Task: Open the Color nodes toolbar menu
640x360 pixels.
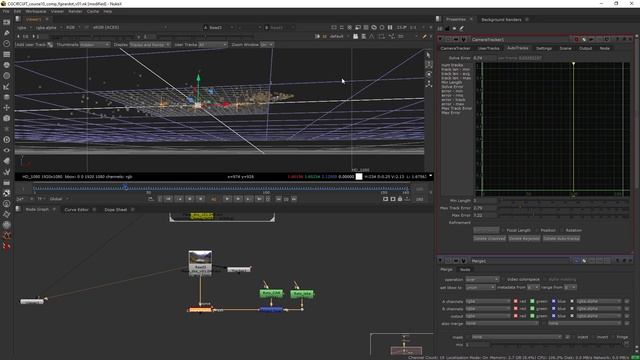Action: 7,65
